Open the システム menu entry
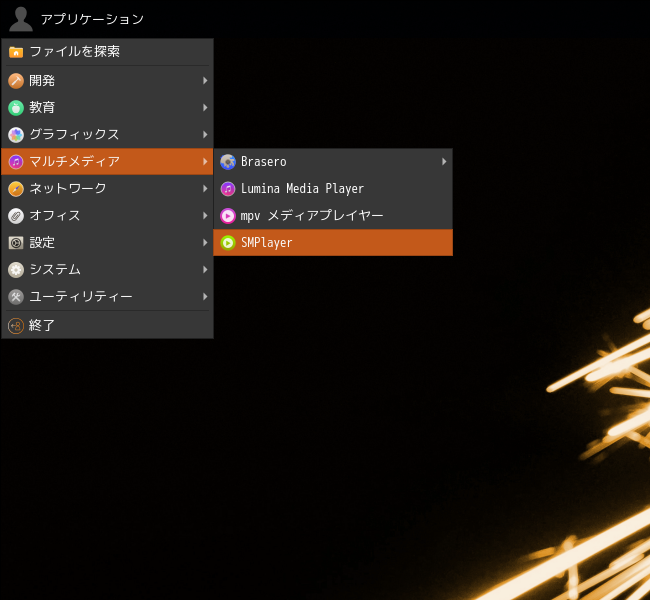Image resolution: width=650 pixels, height=600 pixels. pyautogui.click(x=107, y=270)
